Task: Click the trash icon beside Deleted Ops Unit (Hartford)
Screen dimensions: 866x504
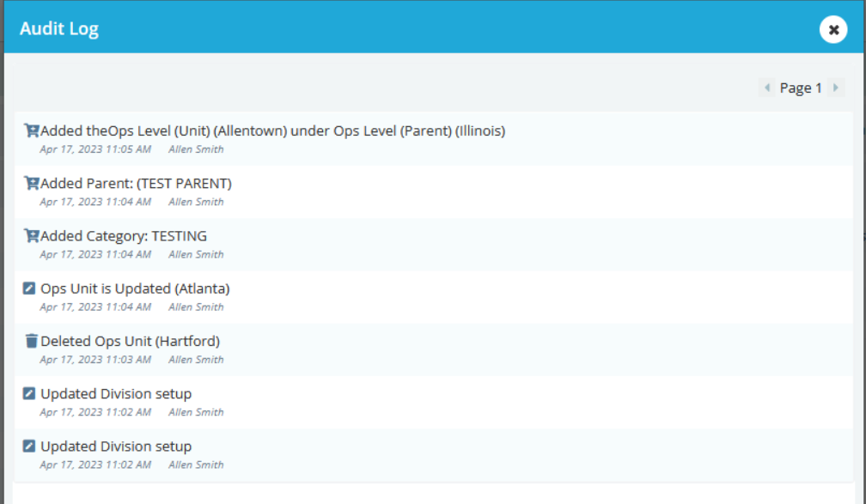Action: point(32,341)
